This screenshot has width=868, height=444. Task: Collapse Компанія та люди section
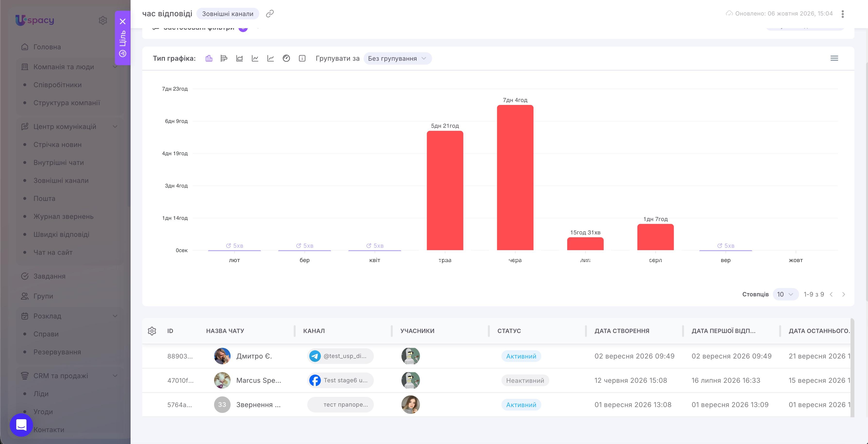point(115,67)
